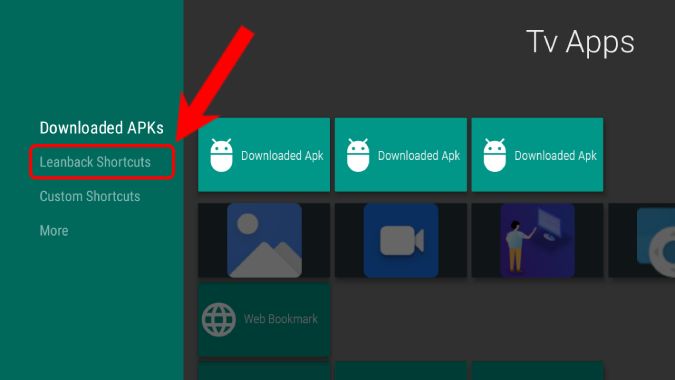Image resolution: width=675 pixels, height=380 pixels.
Task: Select Downloaded APKs in the sidebar
Action: (x=102, y=128)
